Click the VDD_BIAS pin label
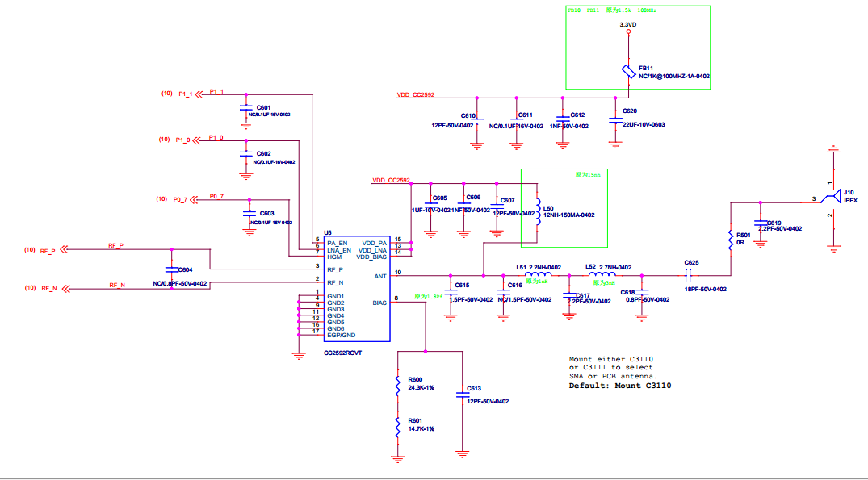Image resolution: width=868 pixels, height=480 pixels. point(371,257)
